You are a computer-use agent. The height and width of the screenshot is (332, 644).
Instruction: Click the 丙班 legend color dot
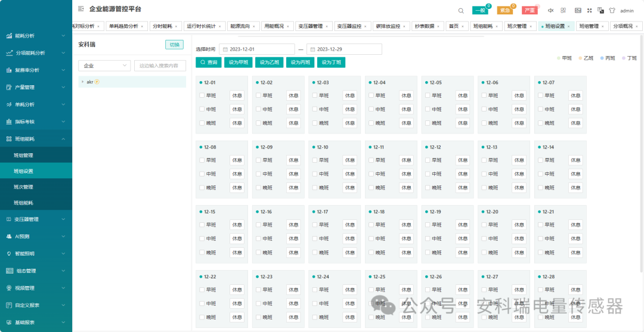tap(602, 58)
